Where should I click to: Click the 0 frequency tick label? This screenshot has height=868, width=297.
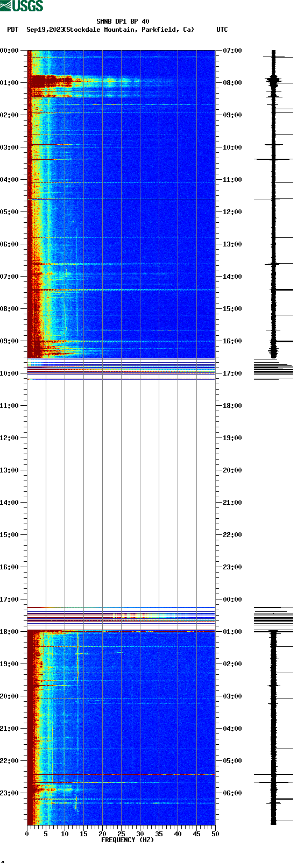coord(27,835)
